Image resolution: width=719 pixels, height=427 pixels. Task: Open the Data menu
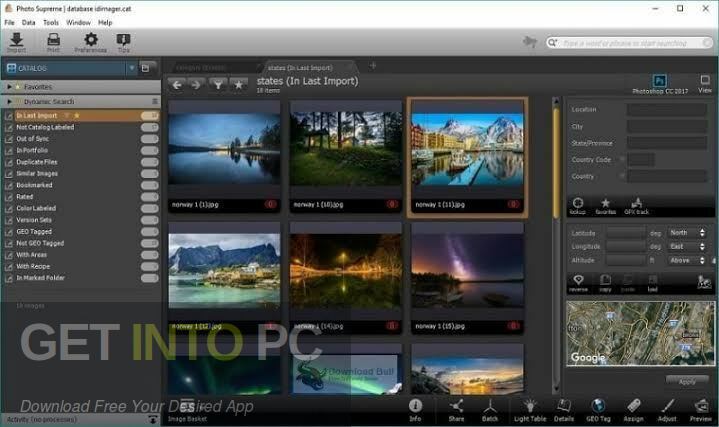point(28,22)
